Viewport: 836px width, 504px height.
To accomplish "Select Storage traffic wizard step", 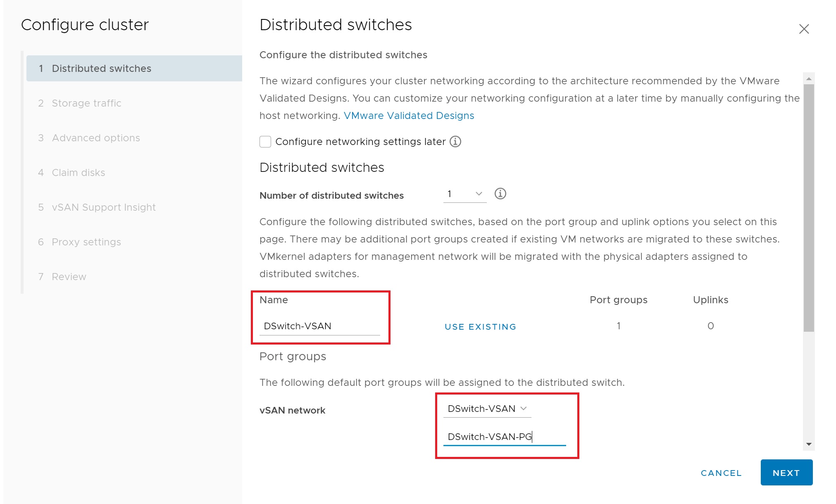I will [x=86, y=103].
